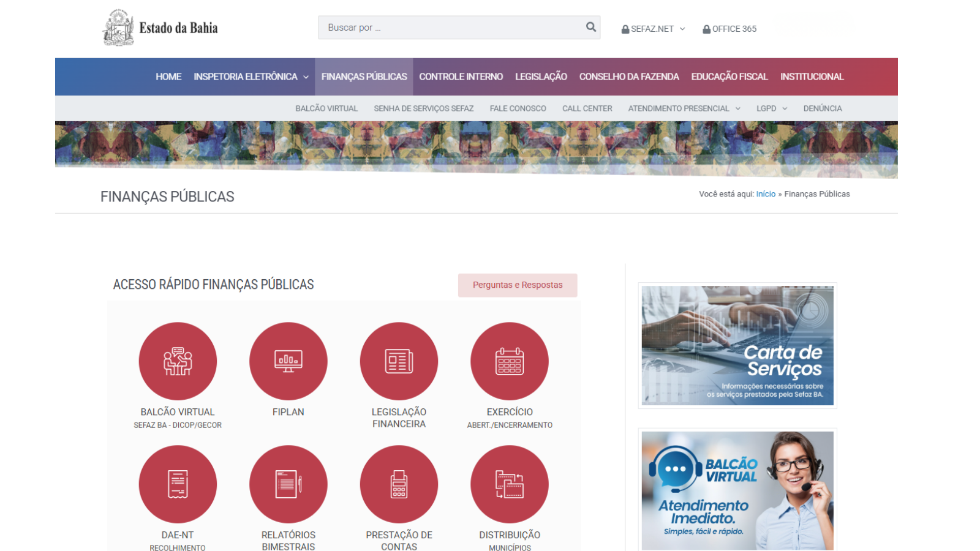Expand the Inspetoria Eletrônica menu chevron

point(306,77)
